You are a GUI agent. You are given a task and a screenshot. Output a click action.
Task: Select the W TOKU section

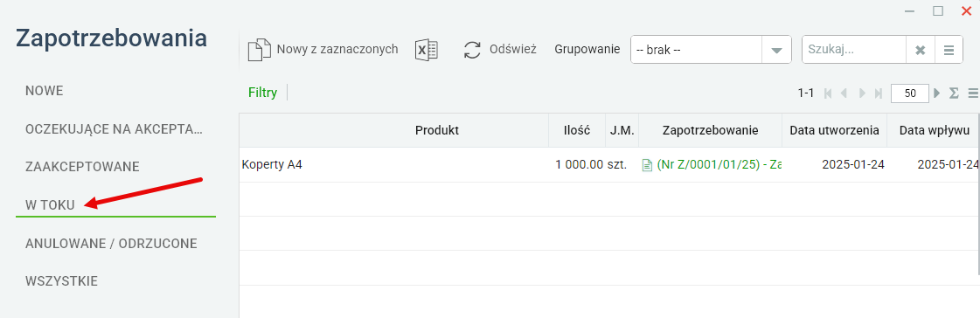[50, 205]
